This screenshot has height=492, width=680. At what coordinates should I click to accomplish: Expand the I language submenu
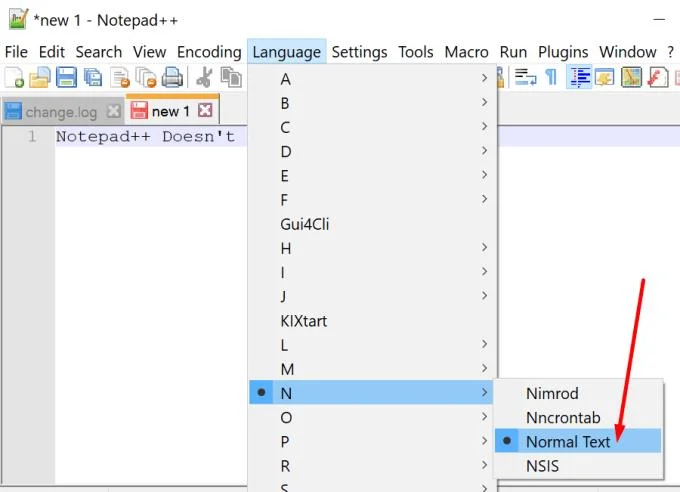pos(372,272)
